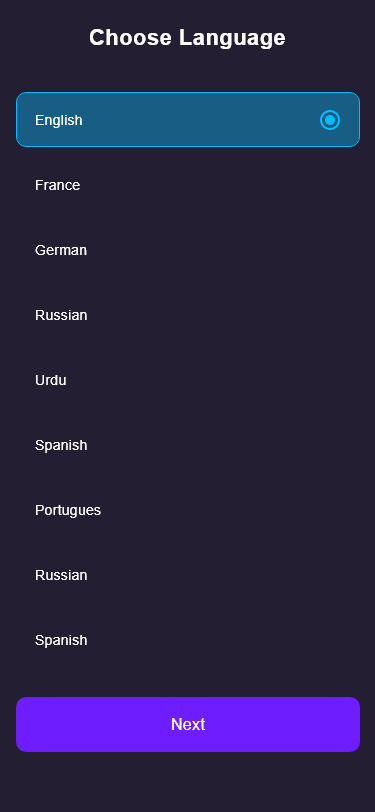Select the German language option
The image size is (375, 812).
(x=188, y=250)
